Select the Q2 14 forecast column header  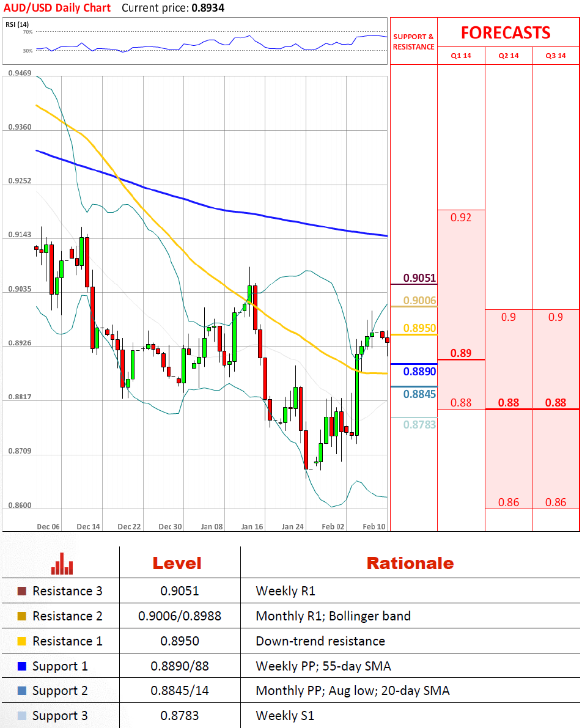tap(508, 56)
